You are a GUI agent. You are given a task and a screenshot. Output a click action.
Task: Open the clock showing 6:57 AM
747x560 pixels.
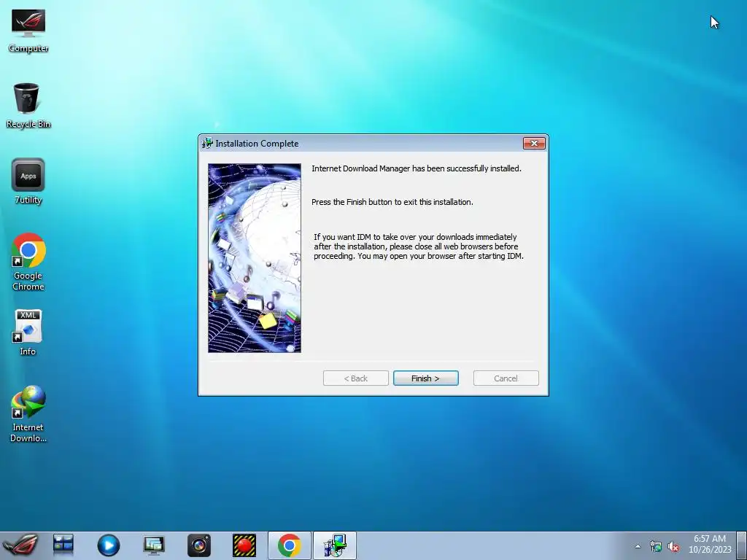(709, 544)
